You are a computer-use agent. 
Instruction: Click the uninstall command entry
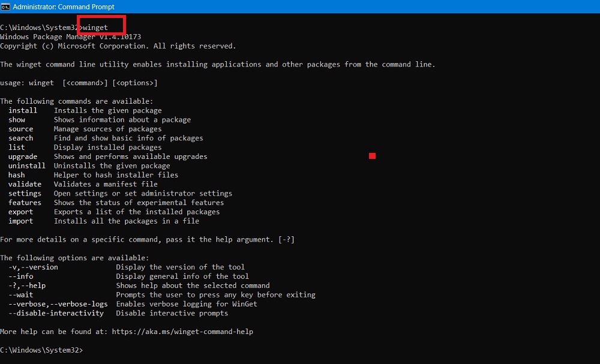click(27, 166)
